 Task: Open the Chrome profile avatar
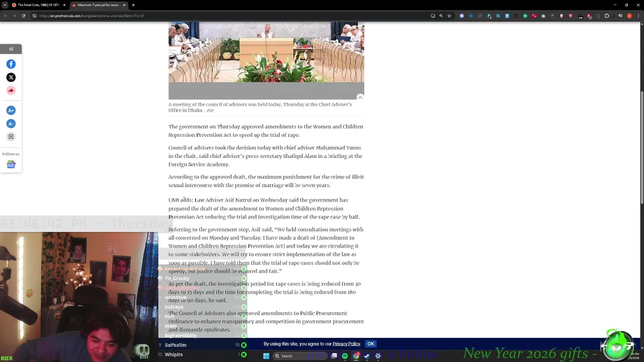629,16
